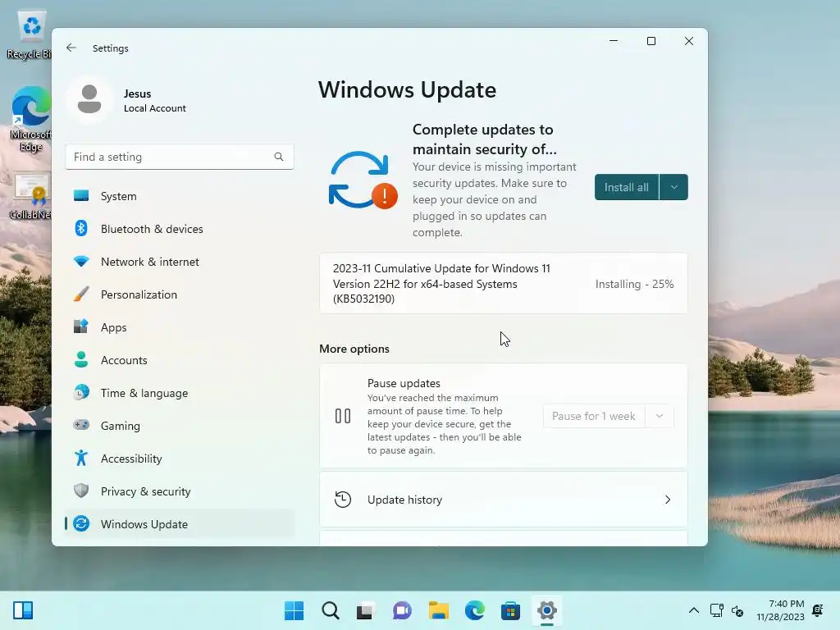Click the Apps icon in sidebar

(x=81, y=326)
